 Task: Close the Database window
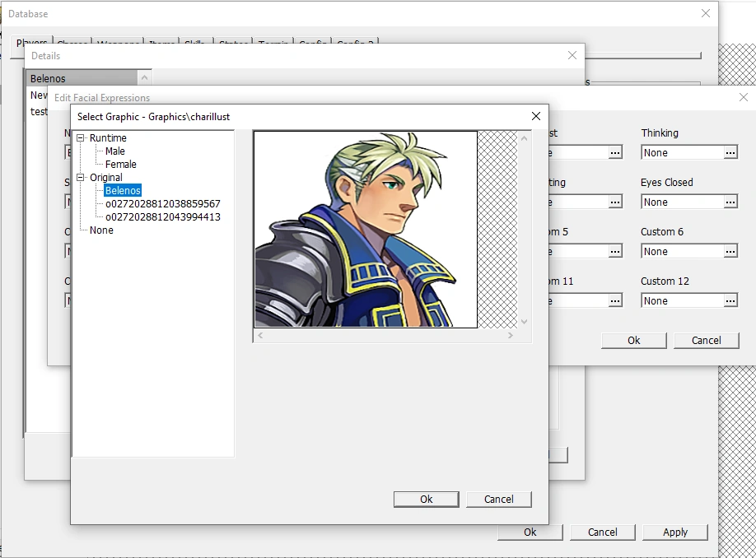tap(706, 13)
